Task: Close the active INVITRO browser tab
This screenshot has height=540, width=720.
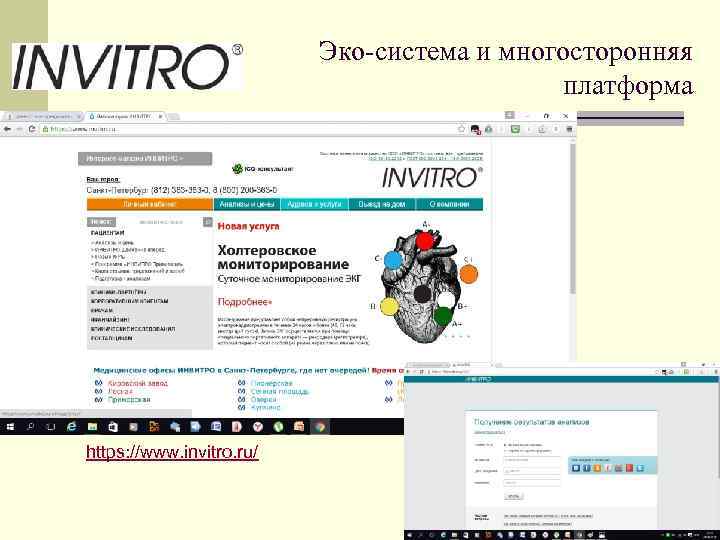Action: [160, 117]
